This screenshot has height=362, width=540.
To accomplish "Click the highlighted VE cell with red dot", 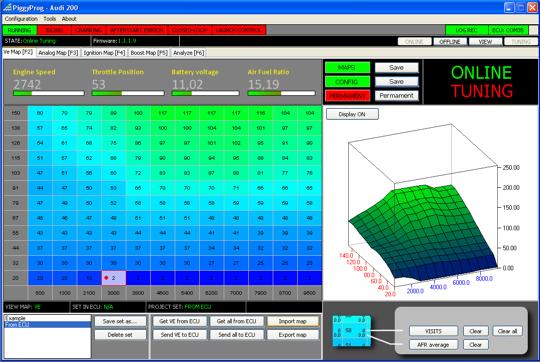I will [x=114, y=278].
